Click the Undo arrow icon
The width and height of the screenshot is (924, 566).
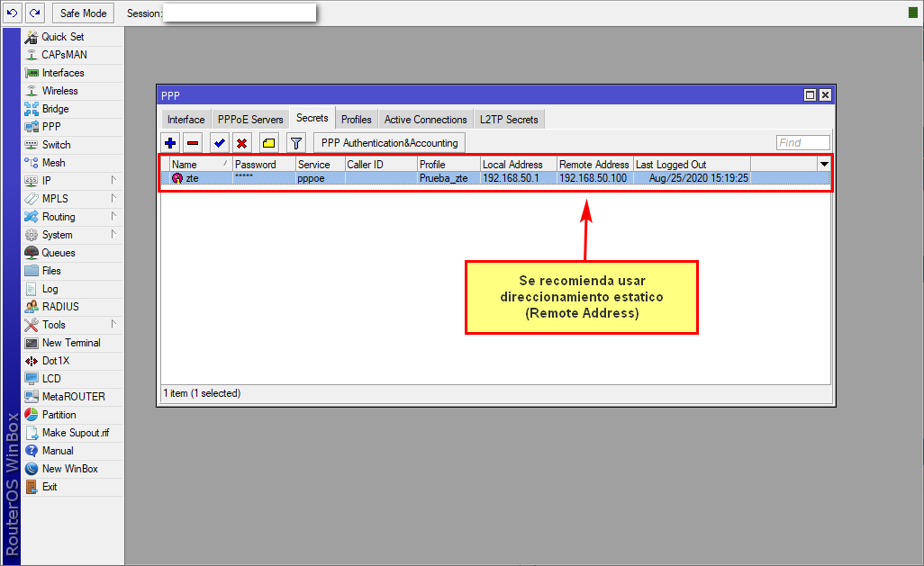tap(13, 13)
